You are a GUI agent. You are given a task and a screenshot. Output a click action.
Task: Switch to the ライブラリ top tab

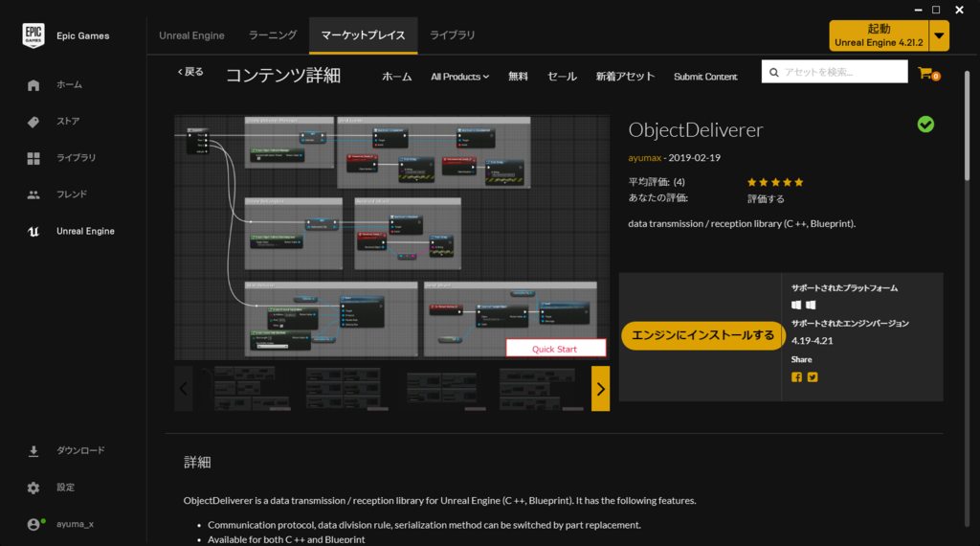tap(453, 35)
